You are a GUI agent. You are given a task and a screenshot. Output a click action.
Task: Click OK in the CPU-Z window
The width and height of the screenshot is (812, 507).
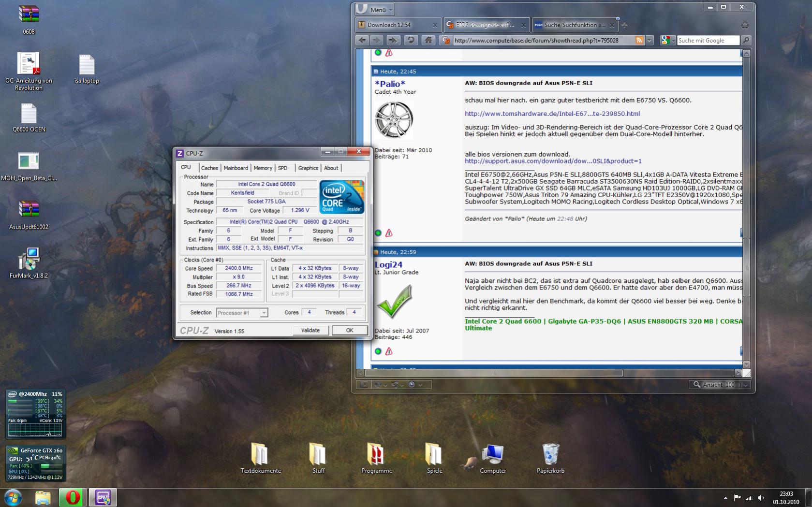350,331
